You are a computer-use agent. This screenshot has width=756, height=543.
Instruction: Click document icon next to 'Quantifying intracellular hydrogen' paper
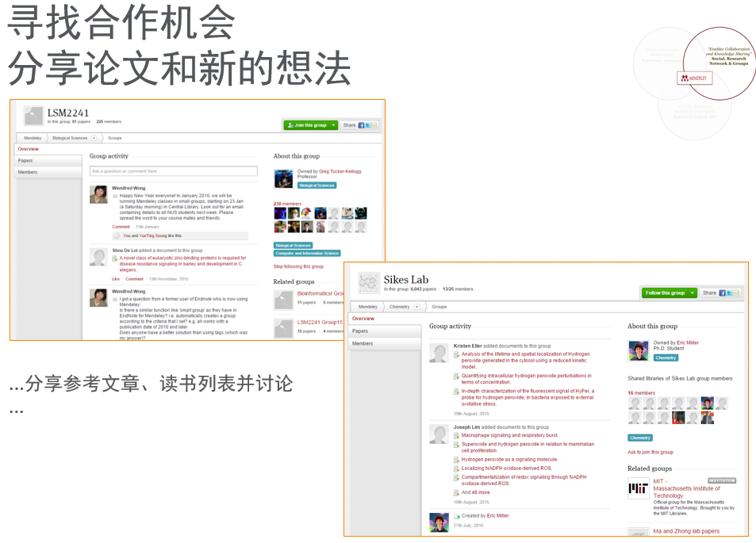coord(456,377)
